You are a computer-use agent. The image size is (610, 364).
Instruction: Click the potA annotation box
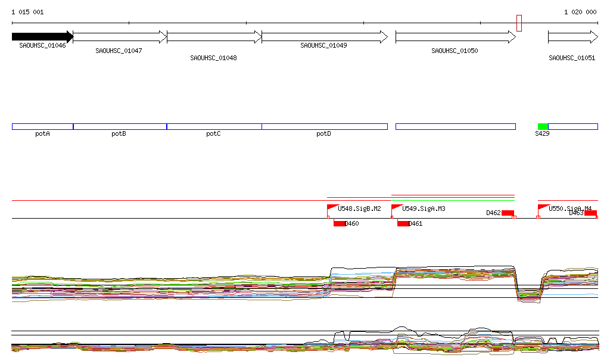tap(42, 126)
